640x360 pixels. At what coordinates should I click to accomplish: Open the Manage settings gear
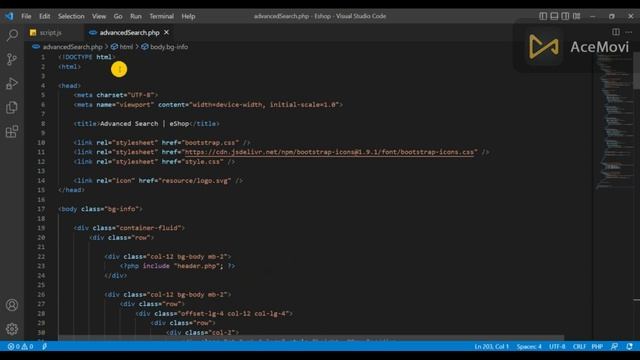coord(12,329)
